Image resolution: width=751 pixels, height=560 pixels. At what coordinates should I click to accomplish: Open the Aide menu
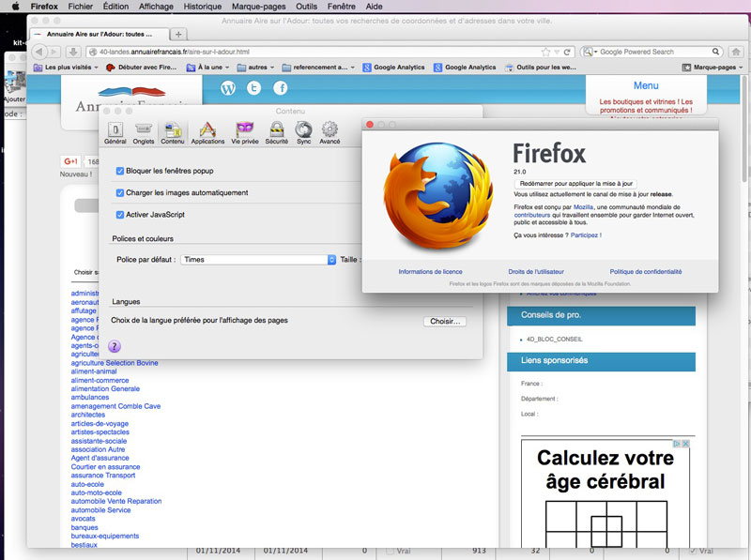374,7
